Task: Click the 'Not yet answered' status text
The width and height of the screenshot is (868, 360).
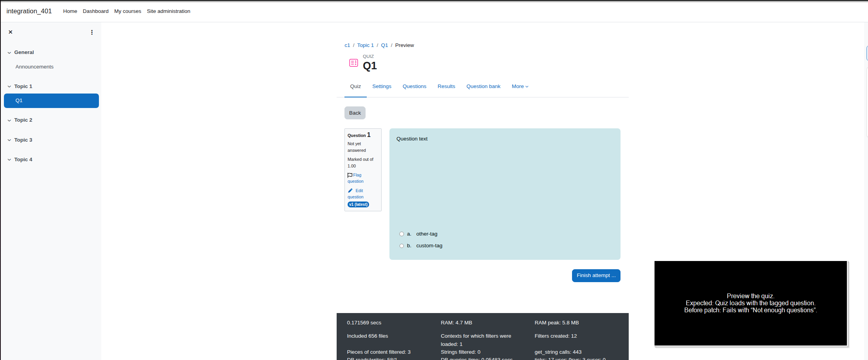Action: tap(357, 147)
